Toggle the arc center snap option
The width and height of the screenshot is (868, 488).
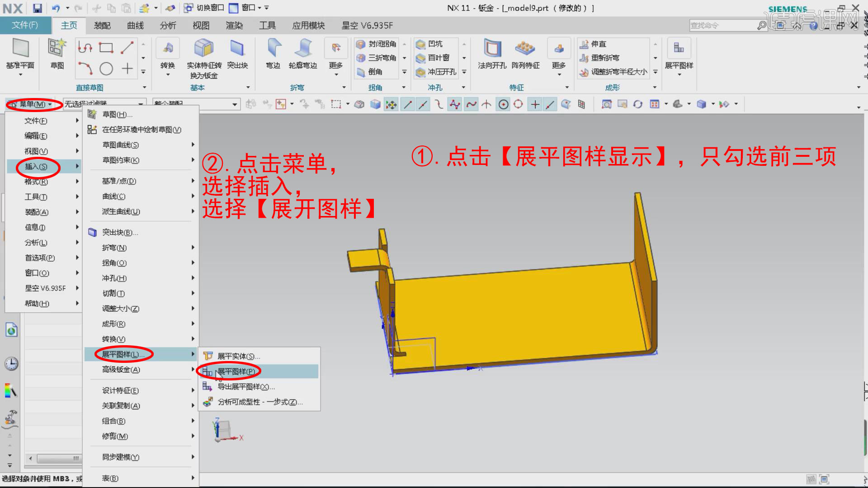(503, 105)
